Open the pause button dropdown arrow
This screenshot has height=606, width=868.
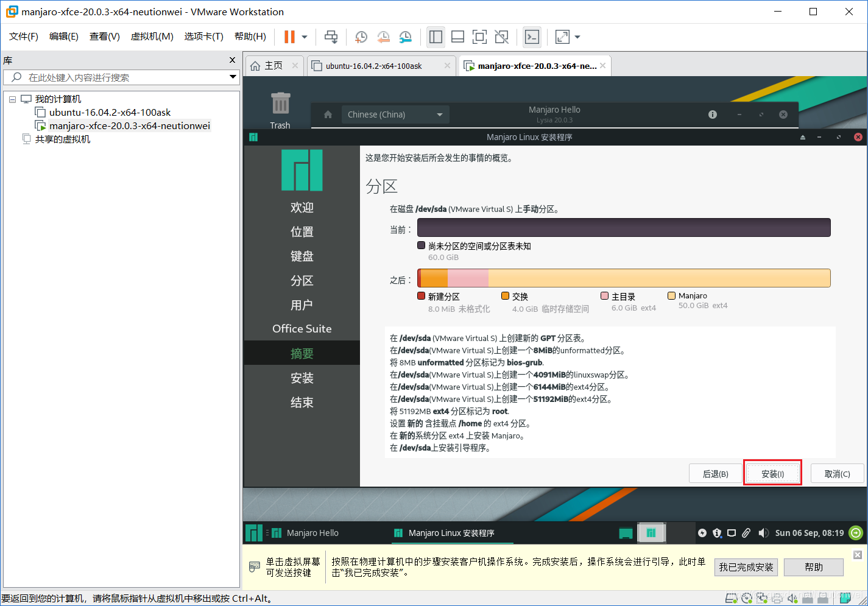pyautogui.click(x=305, y=37)
